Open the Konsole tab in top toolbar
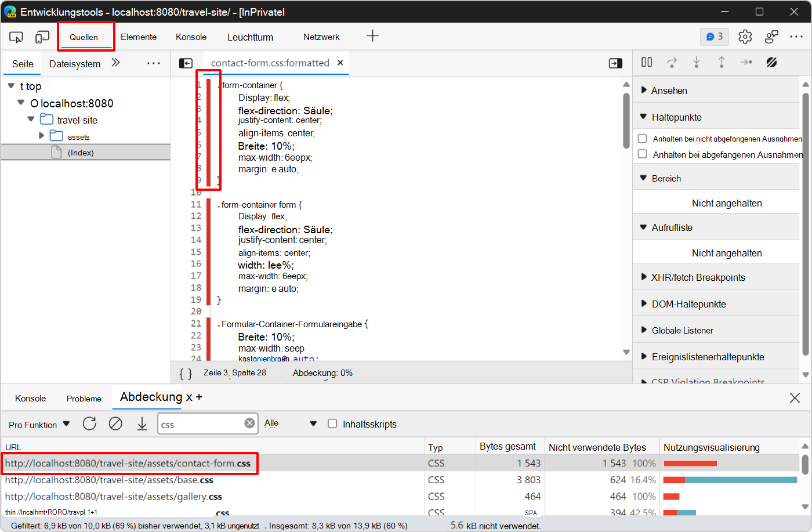This screenshot has width=812, height=532. click(191, 37)
